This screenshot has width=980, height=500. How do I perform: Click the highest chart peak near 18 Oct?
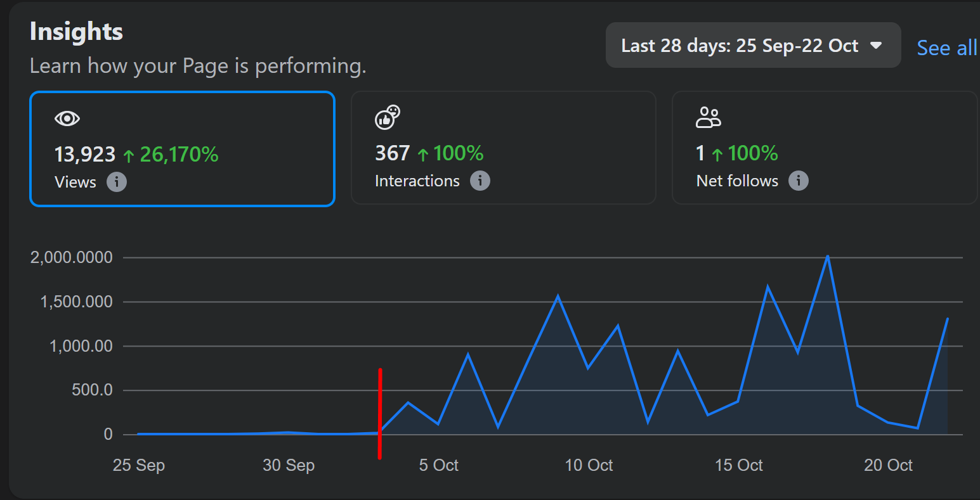pos(828,257)
